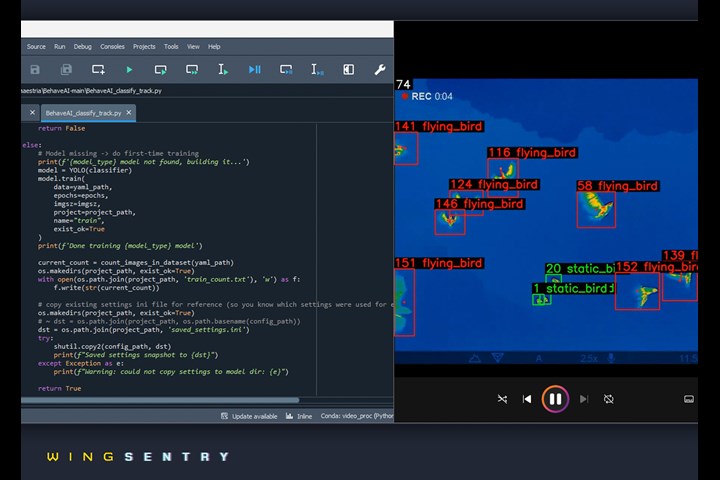
Task: Click the '124 flying_bird' detection label
Action: coord(495,184)
